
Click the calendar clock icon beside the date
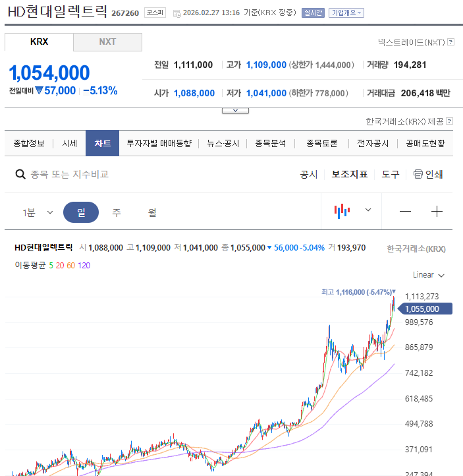[x=177, y=13]
